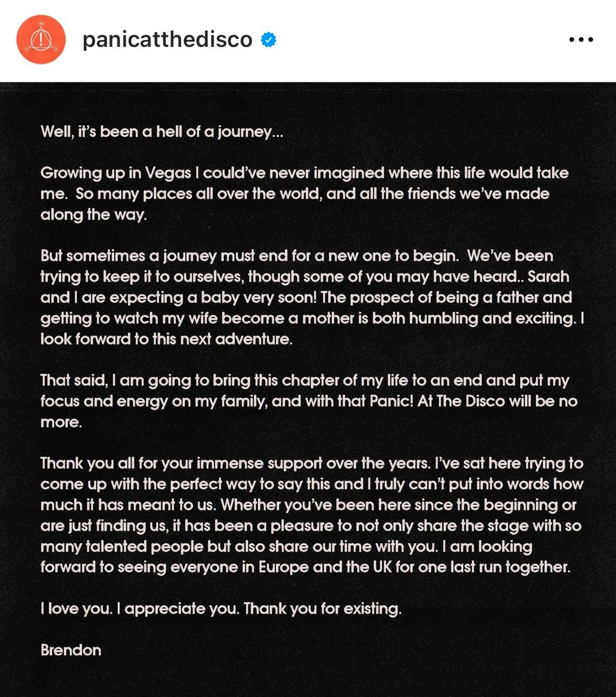Click the "Well, it's been a hell of a journey" line
Screen dimensions: 616x697
pos(162,131)
